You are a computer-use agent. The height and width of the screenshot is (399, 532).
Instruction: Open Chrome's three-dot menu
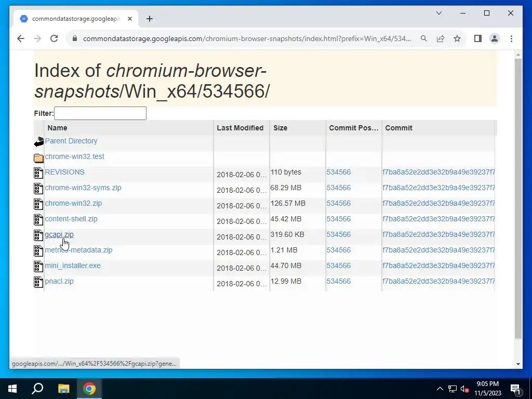[511, 38]
